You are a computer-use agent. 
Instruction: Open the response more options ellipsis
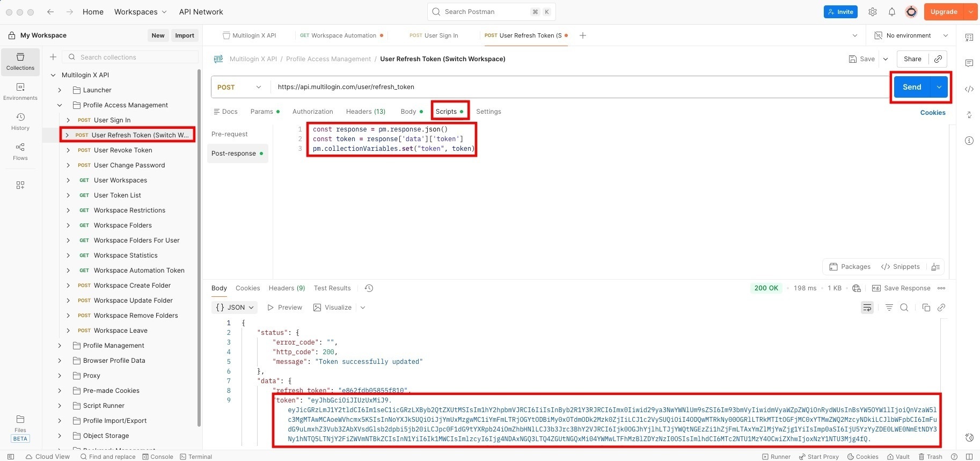click(941, 288)
